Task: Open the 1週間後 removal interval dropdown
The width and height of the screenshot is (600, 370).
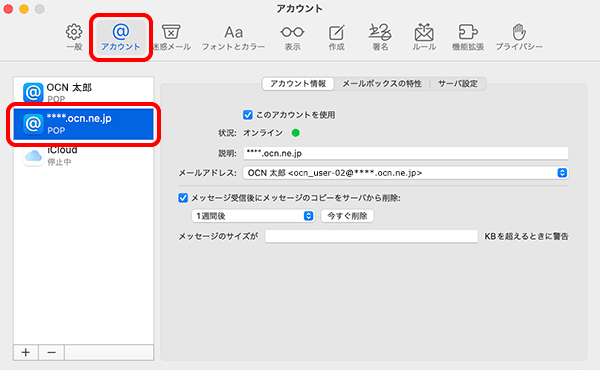Action: pos(253,216)
